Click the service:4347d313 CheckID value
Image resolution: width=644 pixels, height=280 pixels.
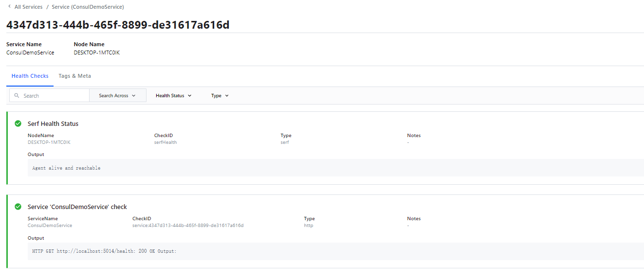pyautogui.click(x=187, y=226)
